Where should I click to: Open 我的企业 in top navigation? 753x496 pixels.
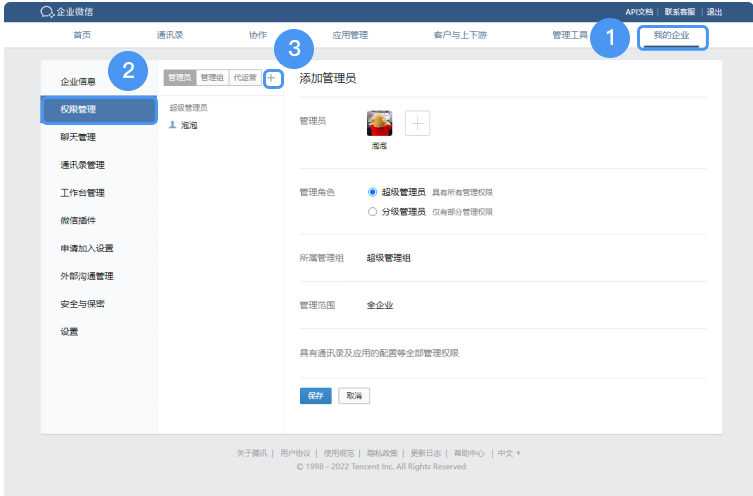point(671,35)
